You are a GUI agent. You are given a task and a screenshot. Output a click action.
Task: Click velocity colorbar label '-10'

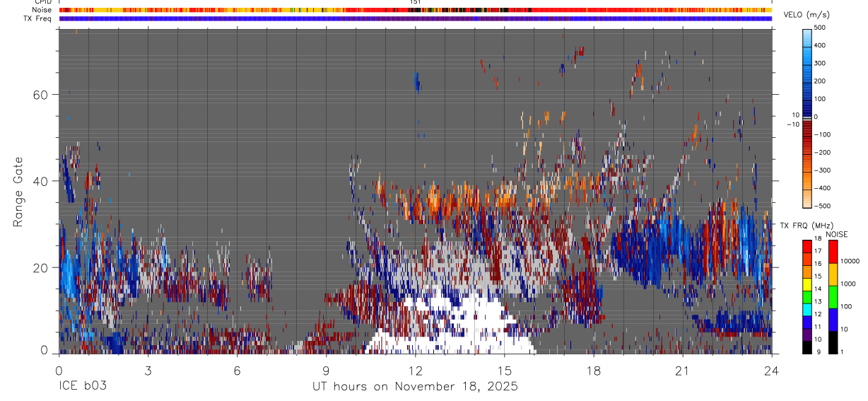[792, 124]
